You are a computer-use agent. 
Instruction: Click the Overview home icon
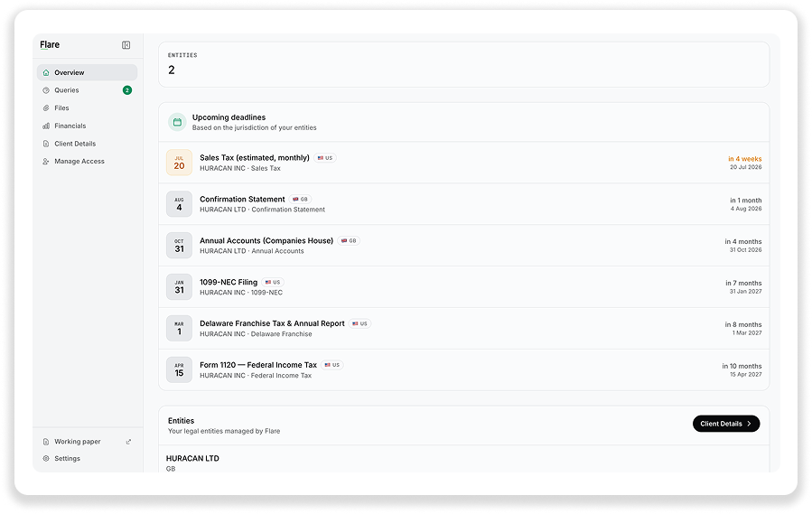(46, 72)
